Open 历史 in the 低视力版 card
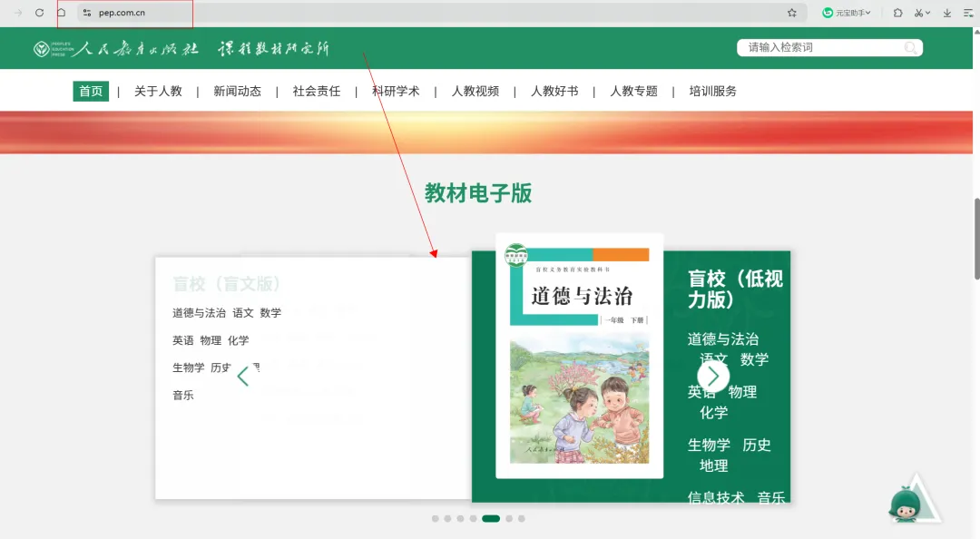The height and width of the screenshot is (539, 980). pyautogui.click(x=757, y=446)
